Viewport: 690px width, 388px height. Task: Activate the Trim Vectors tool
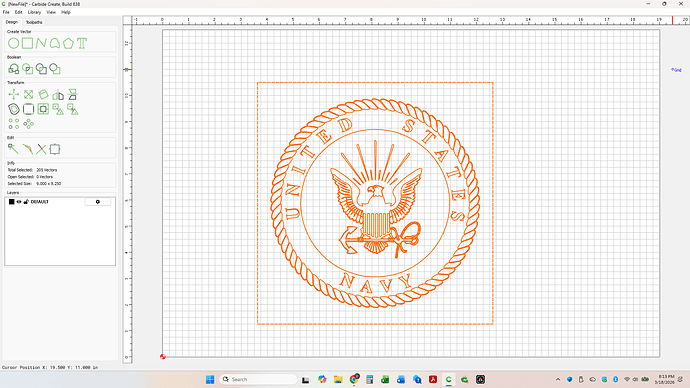click(41, 149)
